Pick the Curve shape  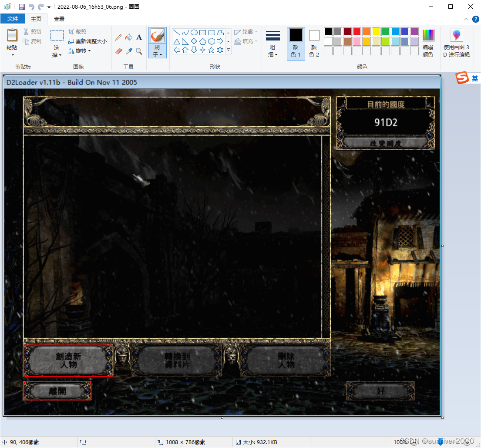[x=185, y=33]
